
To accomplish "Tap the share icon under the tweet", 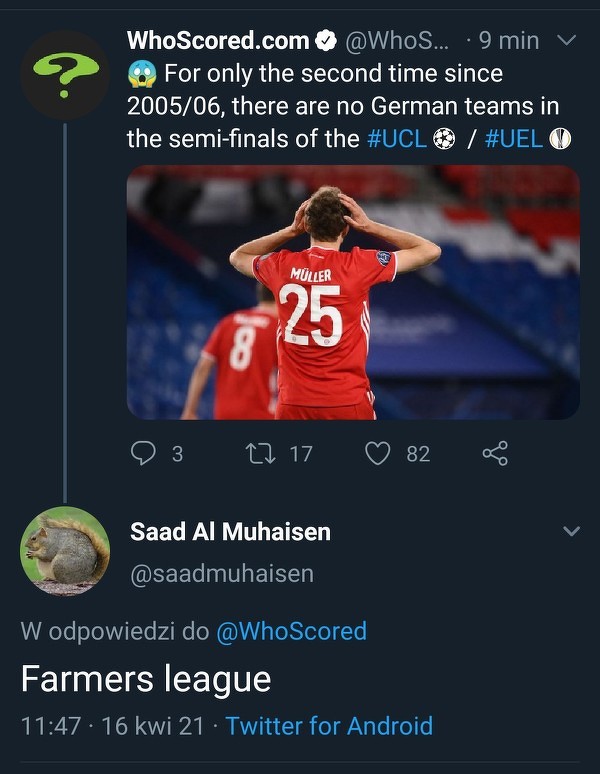I will pyautogui.click(x=495, y=453).
